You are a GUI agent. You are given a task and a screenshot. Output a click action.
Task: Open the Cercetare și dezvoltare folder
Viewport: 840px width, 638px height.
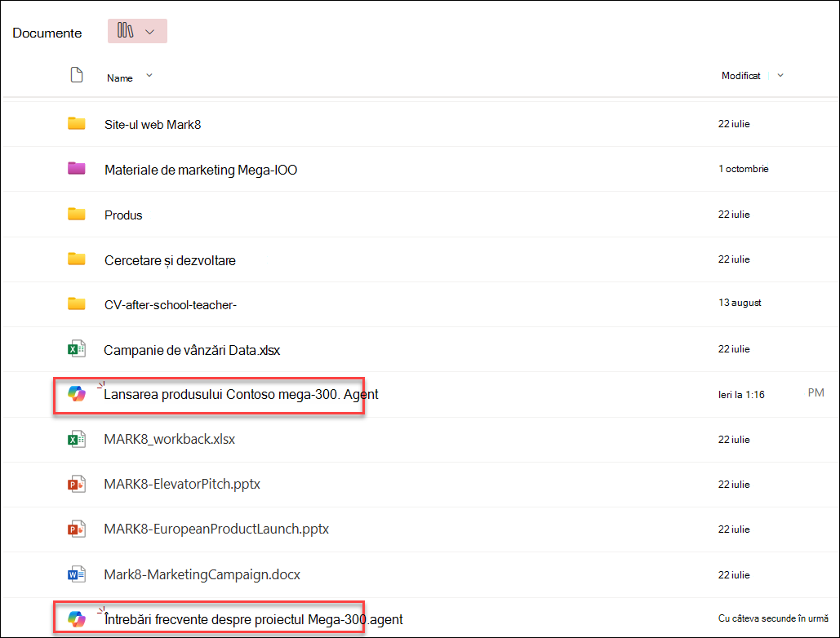170,260
